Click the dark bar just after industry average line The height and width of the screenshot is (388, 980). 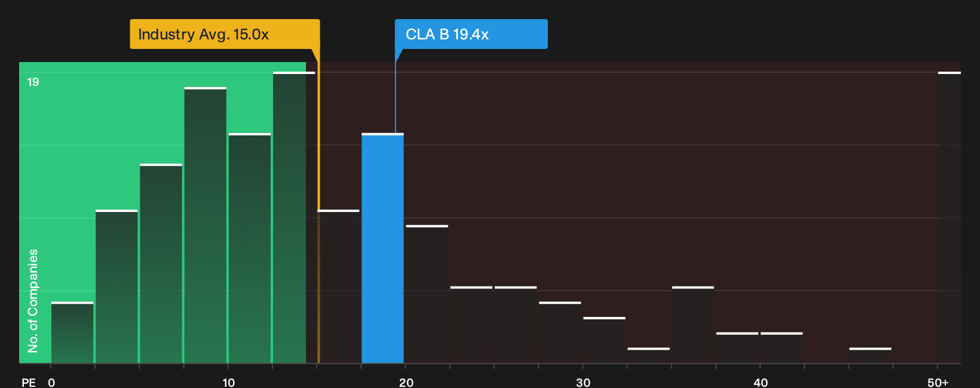point(338,287)
